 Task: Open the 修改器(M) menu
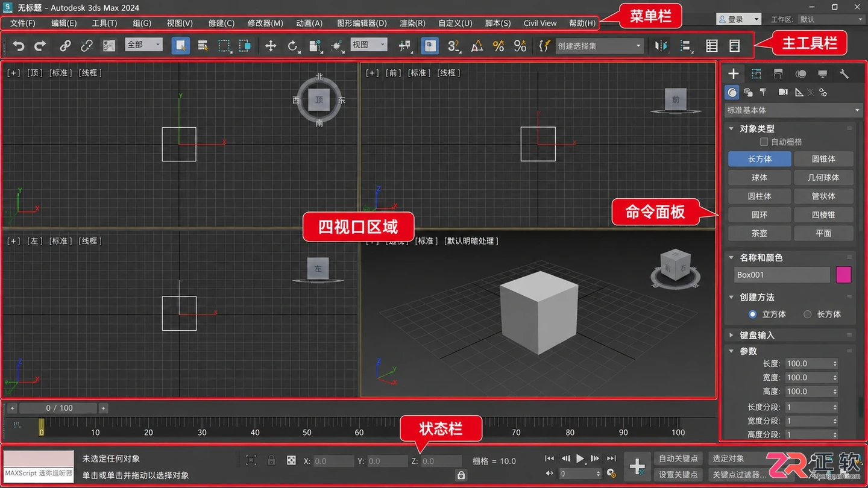[x=265, y=23]
